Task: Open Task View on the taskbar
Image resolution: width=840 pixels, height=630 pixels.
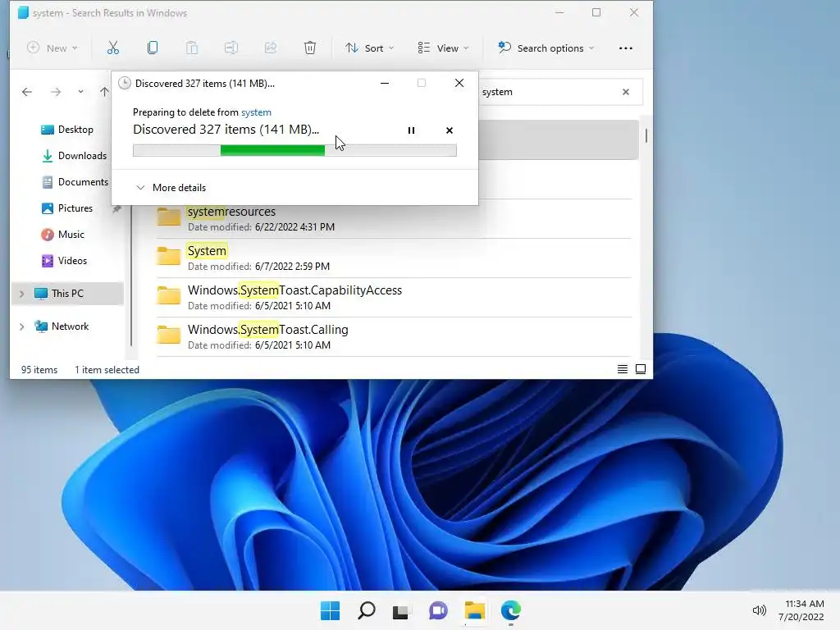Action: click(401, 610)
